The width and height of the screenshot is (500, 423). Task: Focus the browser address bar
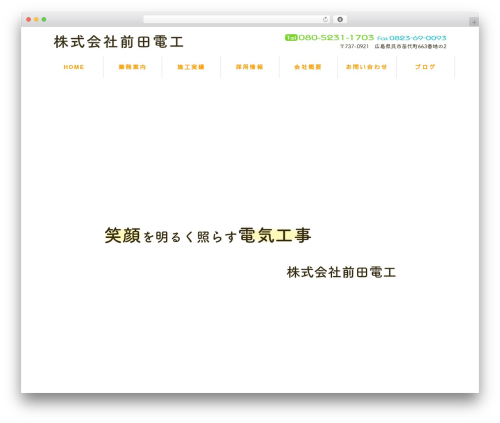237,19
